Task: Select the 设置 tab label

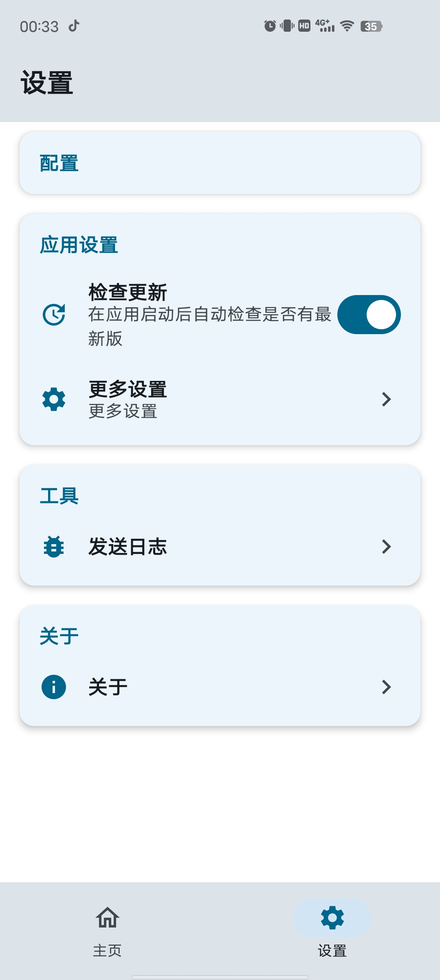Action: click(332, 951)
